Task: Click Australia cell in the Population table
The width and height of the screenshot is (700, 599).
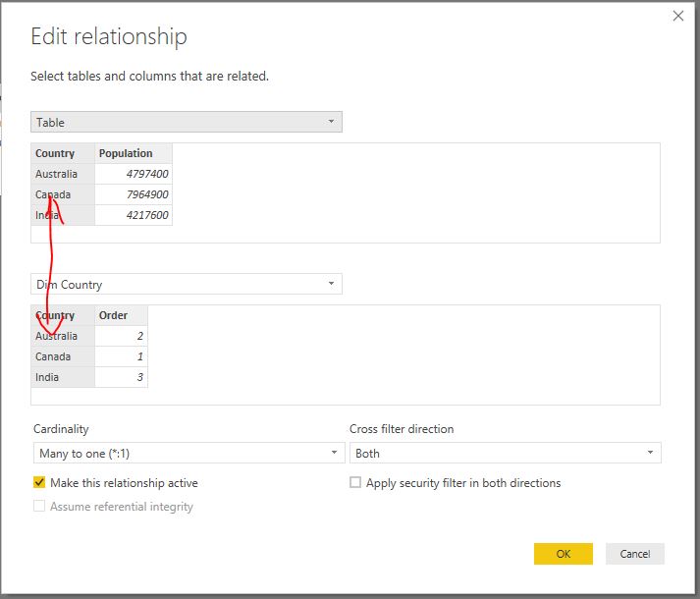Action: coord(63,174)
